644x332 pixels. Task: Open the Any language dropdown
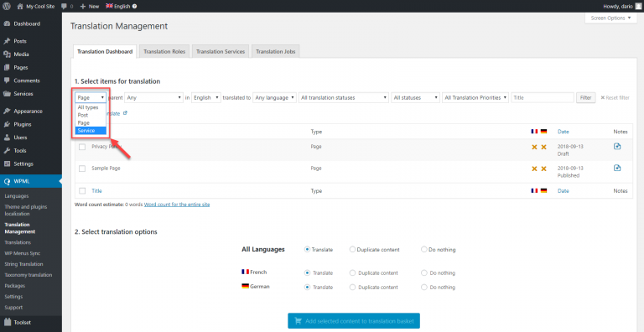tap(274, 98)
